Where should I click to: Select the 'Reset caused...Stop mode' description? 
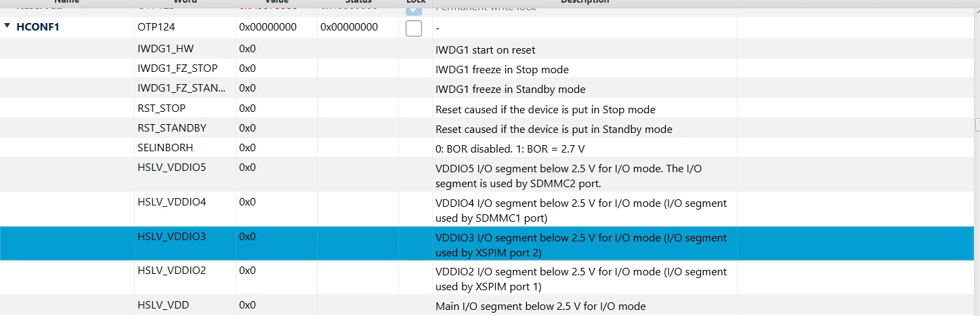(545, 109)
